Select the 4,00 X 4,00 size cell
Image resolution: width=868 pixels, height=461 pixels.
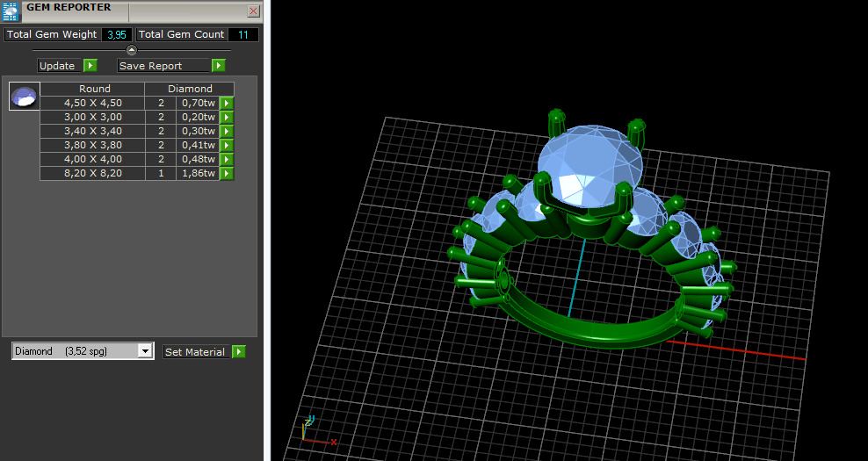pyautogui.click(x=92, y=160)
